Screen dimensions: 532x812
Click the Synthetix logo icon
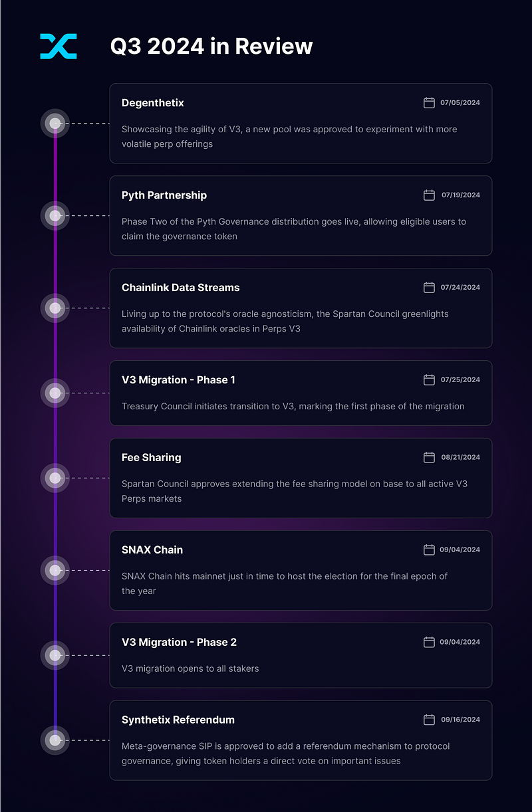click(x=59, y=46)
